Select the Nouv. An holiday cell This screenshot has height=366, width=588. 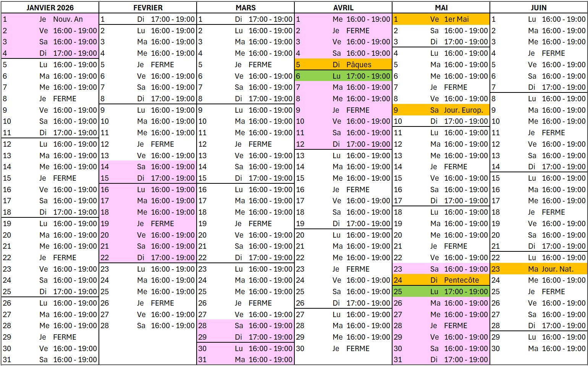(68, 19)
